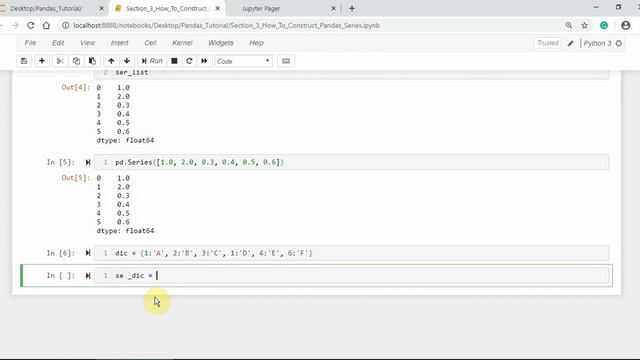Viewport: 640px width, 360px height.
Task: Open the green Grammarly extension icon
Action: click(x=604, y=25)
